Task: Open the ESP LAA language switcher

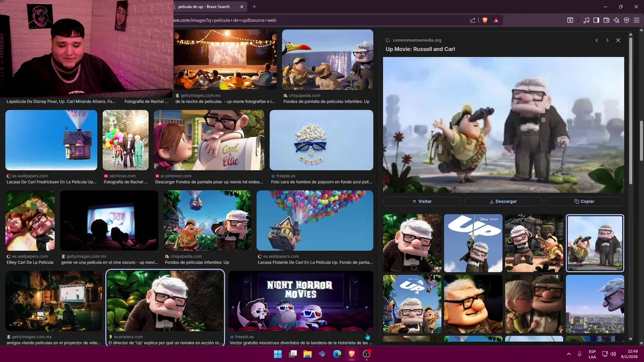Action: pos(592,354)
